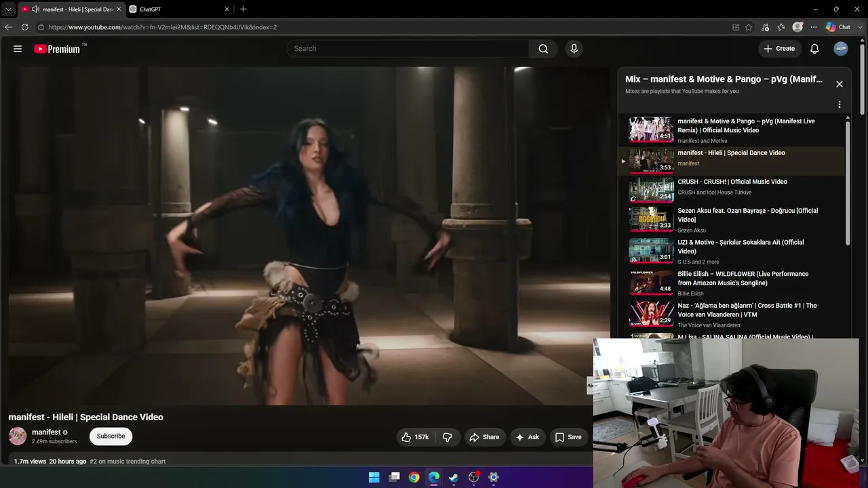The width and height of the screenshot is (868, 488).
Task: Open "UZI & Motive - Şarkılar Sokaklara Ait" title
Action: point(741,247)
